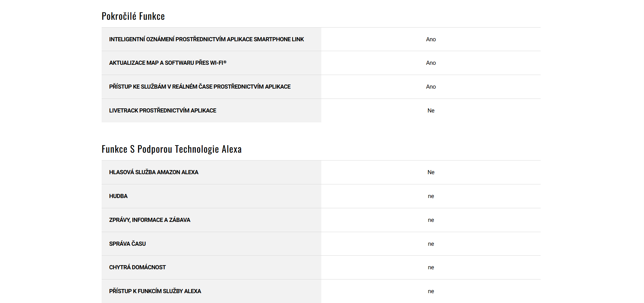This screenshot has height=303, width=644.
Task: Click "Aktualizace map a softwaru přes Wi-Fi" label
Action: (x=167, y=63)
